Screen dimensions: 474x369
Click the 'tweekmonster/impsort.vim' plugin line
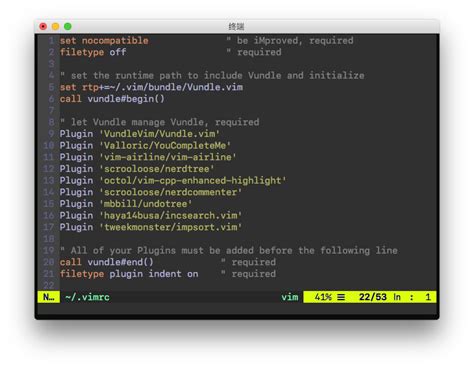coord(151,227)
